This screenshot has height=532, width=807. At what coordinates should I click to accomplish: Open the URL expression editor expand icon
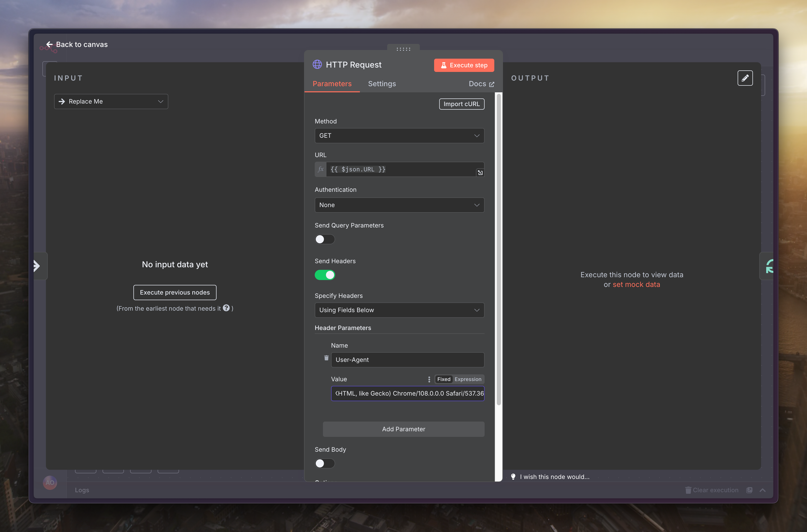(480, 173)
